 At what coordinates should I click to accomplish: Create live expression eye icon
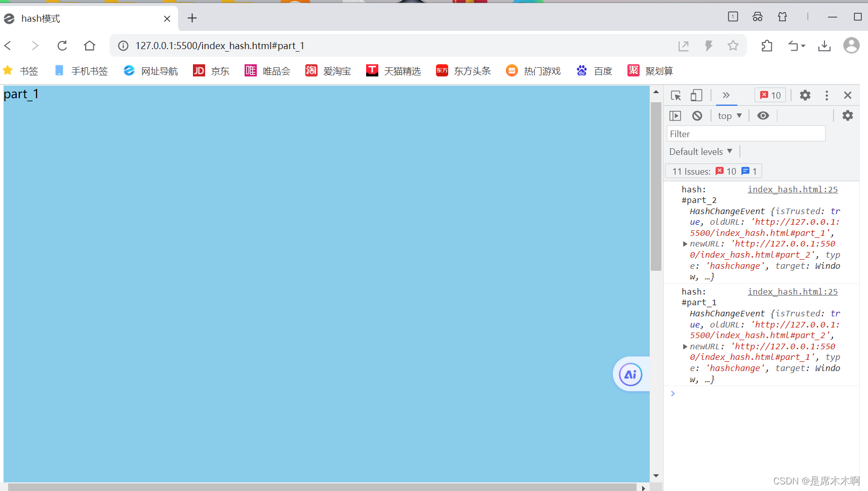(763, 116)
